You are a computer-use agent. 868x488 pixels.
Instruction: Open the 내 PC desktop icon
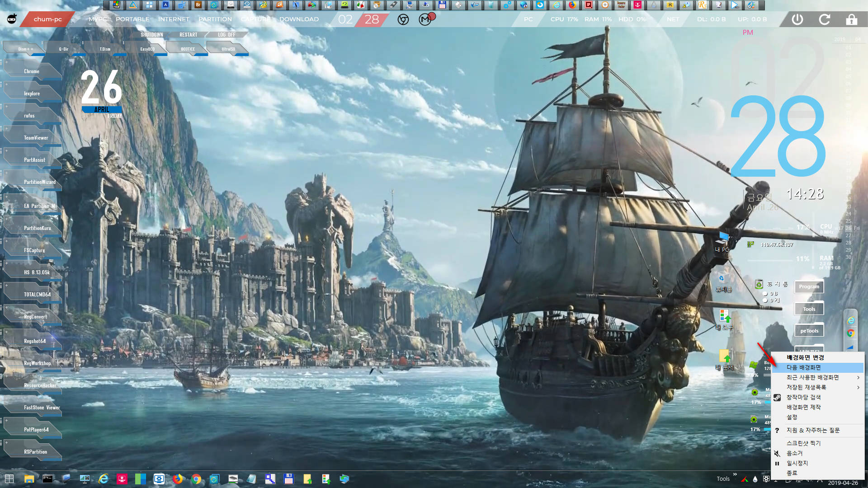[x=722, y=242]
